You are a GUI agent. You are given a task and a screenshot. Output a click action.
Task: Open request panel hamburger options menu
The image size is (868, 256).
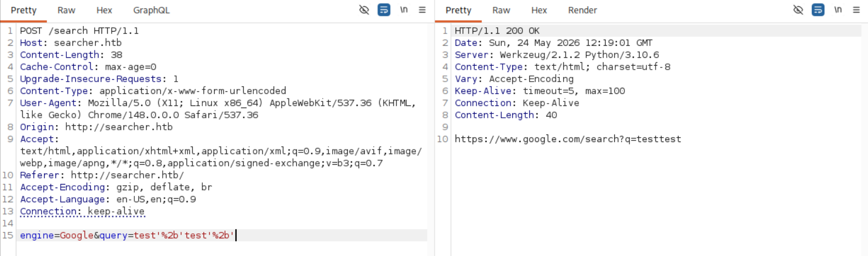point(422,10)
